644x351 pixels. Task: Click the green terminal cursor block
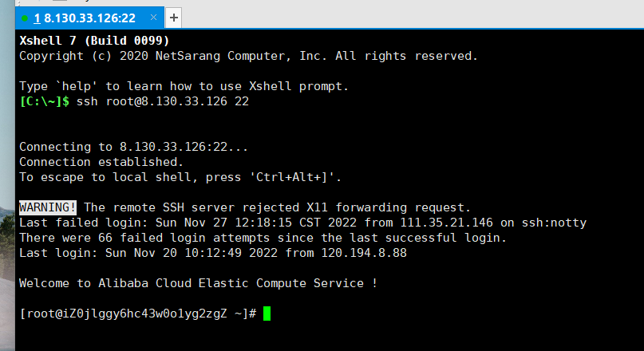[267, 314]
